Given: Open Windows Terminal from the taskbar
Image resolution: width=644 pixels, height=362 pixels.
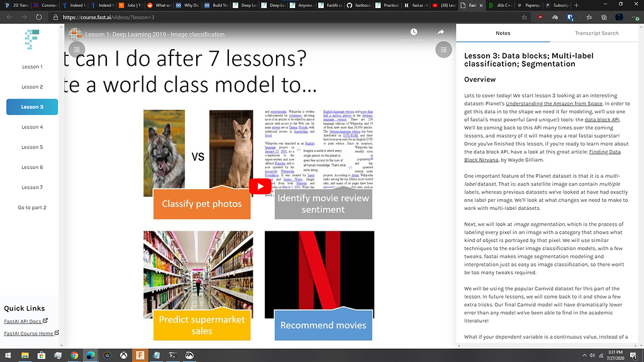Looking at the screenshot, I should coord(172,355).
